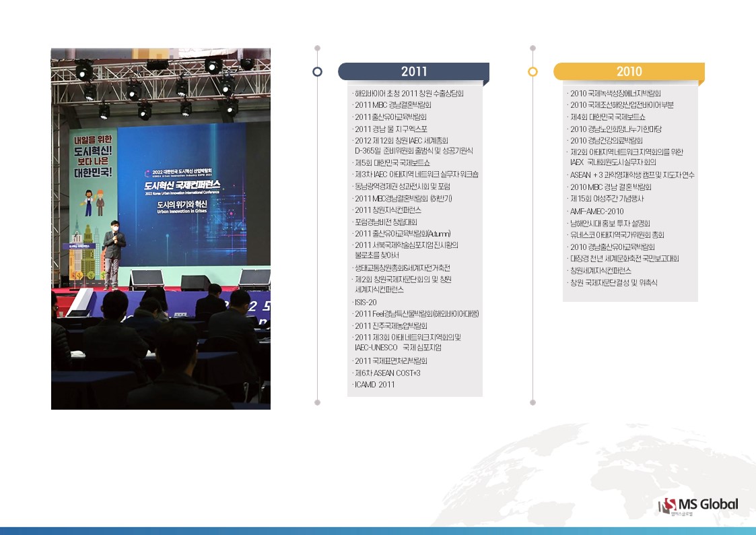Select 'IAEX 국내회원도시실무자회의' line
This screenshot has width=756, height=535.
tap(613, 162)
